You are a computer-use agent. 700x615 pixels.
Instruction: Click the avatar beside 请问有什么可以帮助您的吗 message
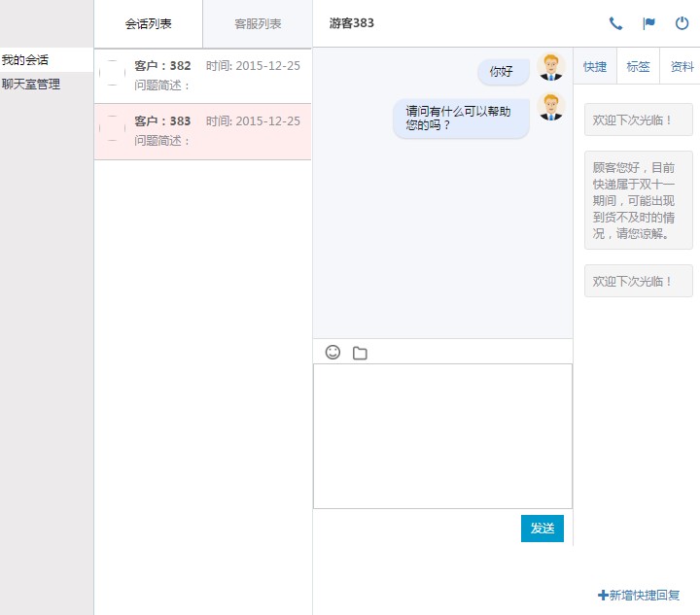click(x=550, y=107)
